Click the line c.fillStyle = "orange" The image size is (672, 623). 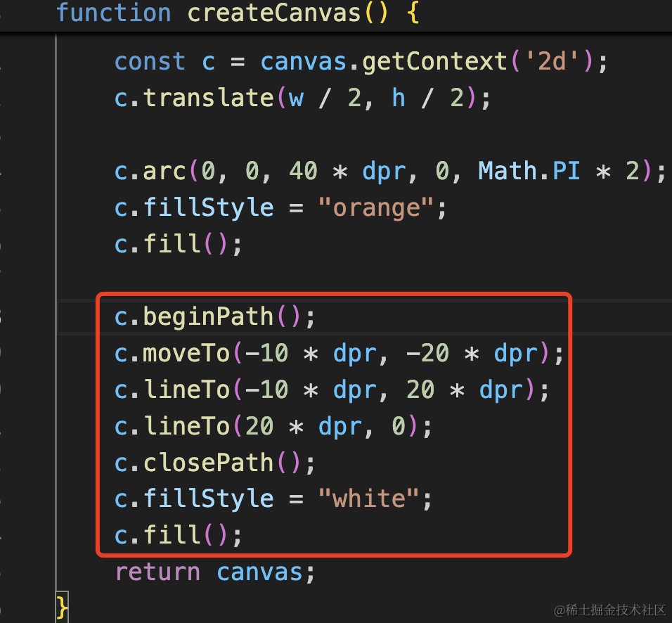click(280, 208)
